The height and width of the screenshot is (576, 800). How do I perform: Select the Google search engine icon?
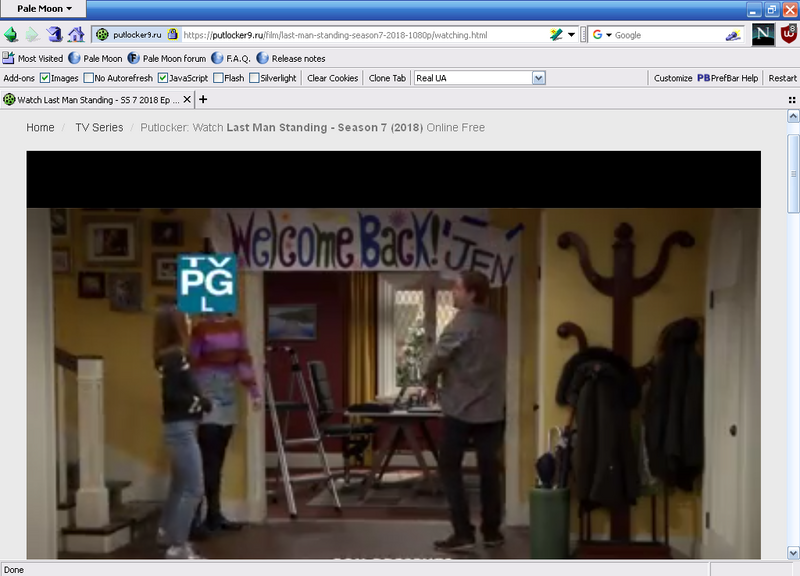tap(597, 35)
